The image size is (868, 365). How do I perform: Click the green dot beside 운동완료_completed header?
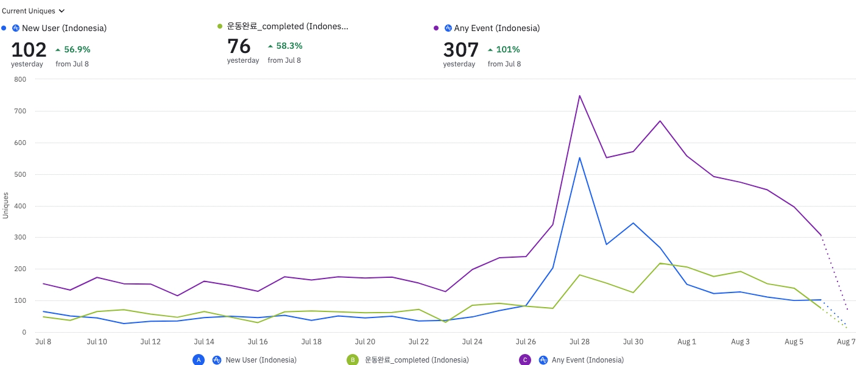(x=220, y=26)
